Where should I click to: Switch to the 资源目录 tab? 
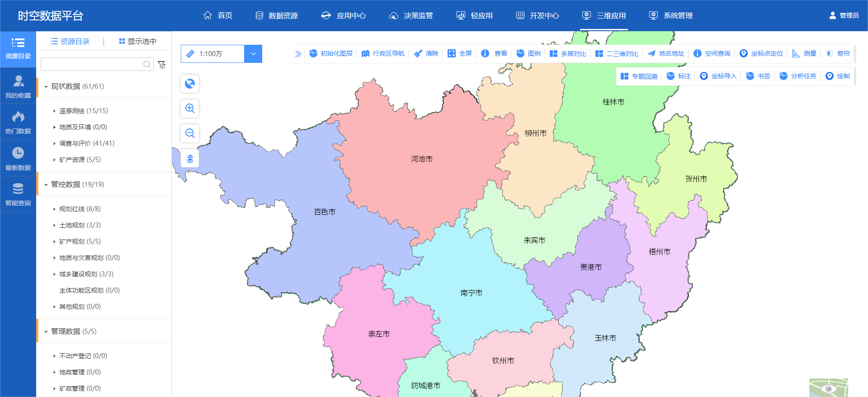70,41
